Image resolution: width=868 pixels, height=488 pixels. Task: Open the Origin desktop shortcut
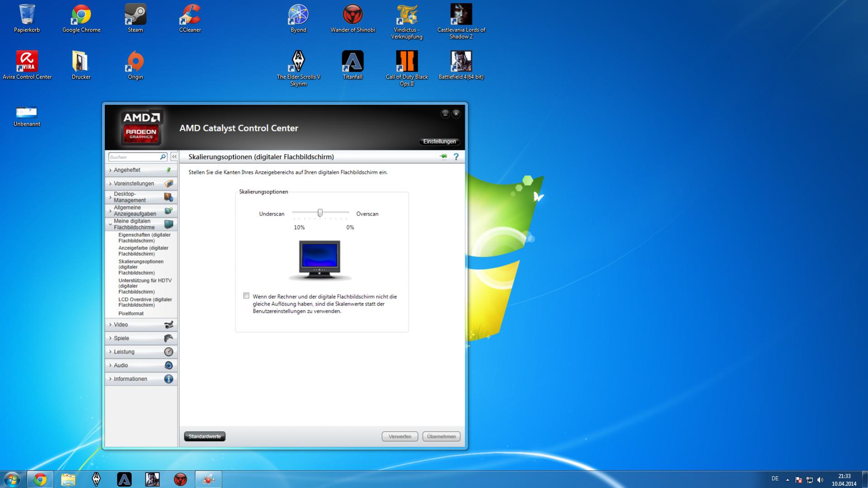(x=135, y=65)
